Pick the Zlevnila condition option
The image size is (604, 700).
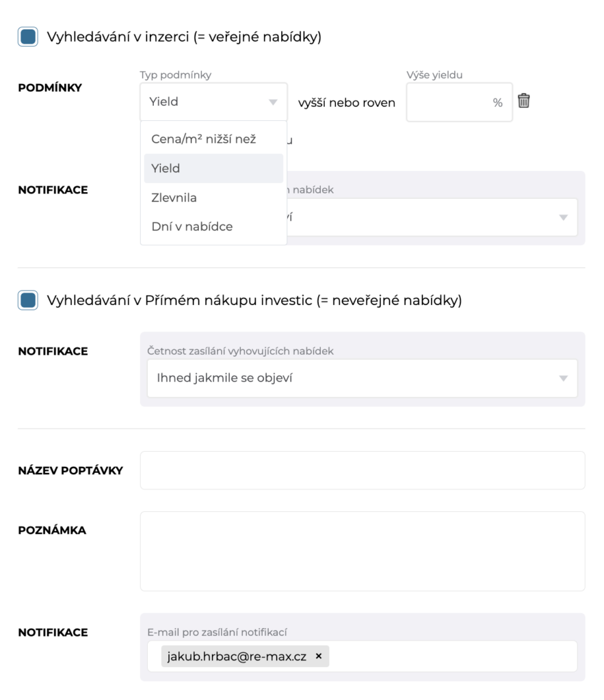click(x=174, y=198)
